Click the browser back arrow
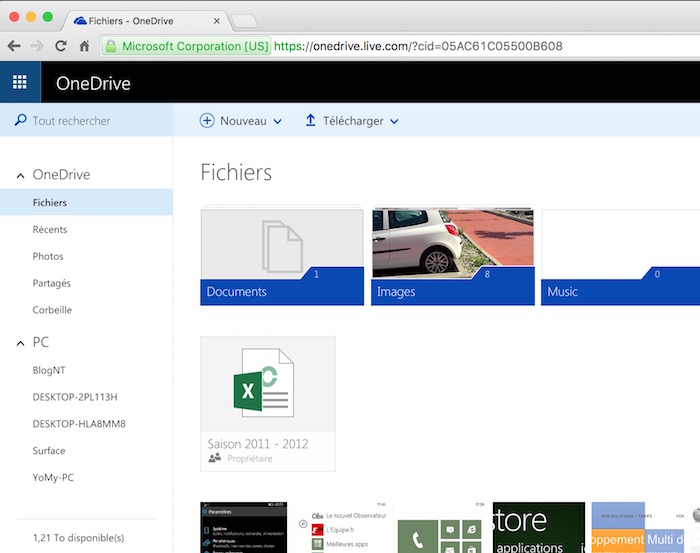This screenshot has height=553, width=700. (14, 46)
